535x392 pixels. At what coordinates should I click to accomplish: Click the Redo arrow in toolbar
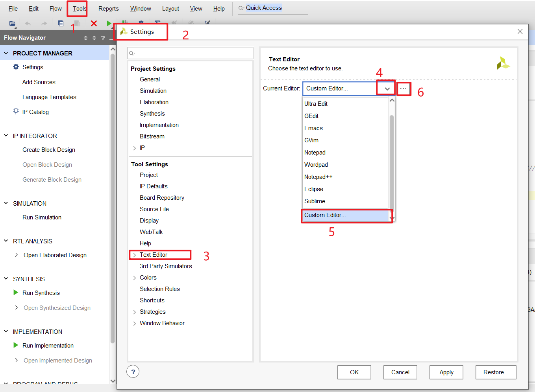coord(44,24)
